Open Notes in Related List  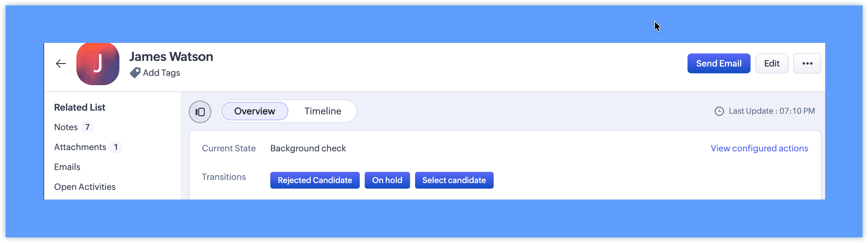click(66, 127)
